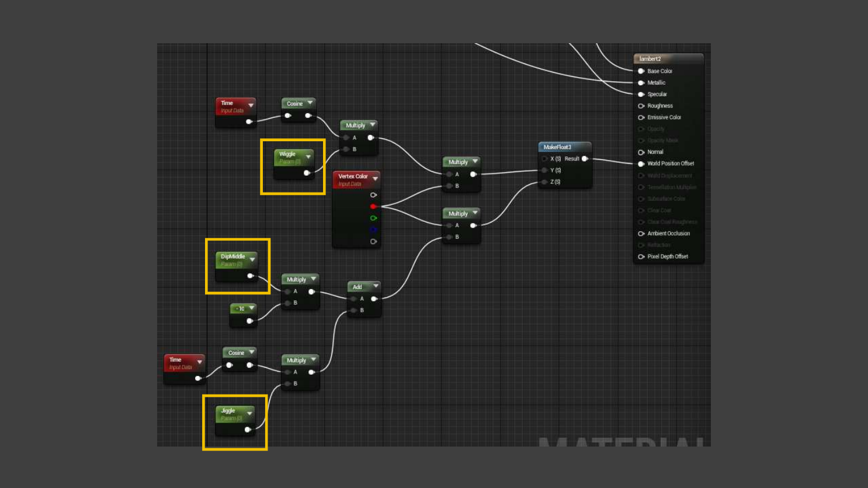Screen dimensions: 868x488
Task: Collapse the DipMiddle parameter node arrow
Action: 252,259
